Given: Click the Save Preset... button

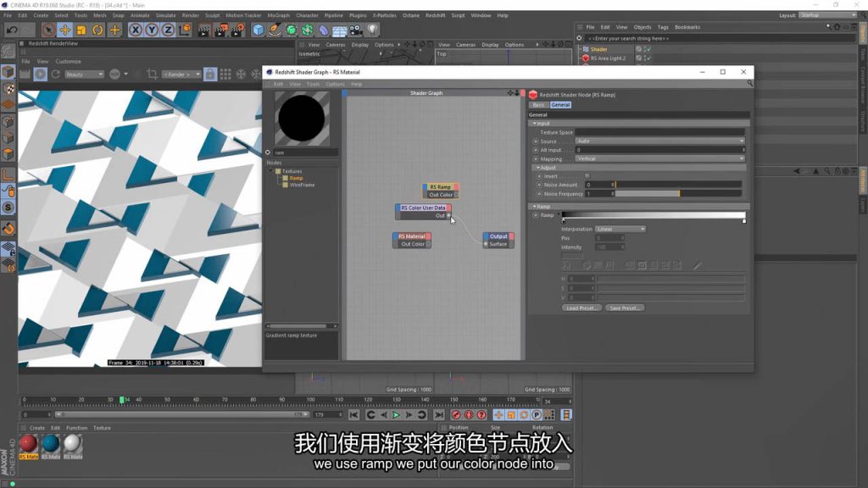Looking at the screenshot, I should [625, 308].
